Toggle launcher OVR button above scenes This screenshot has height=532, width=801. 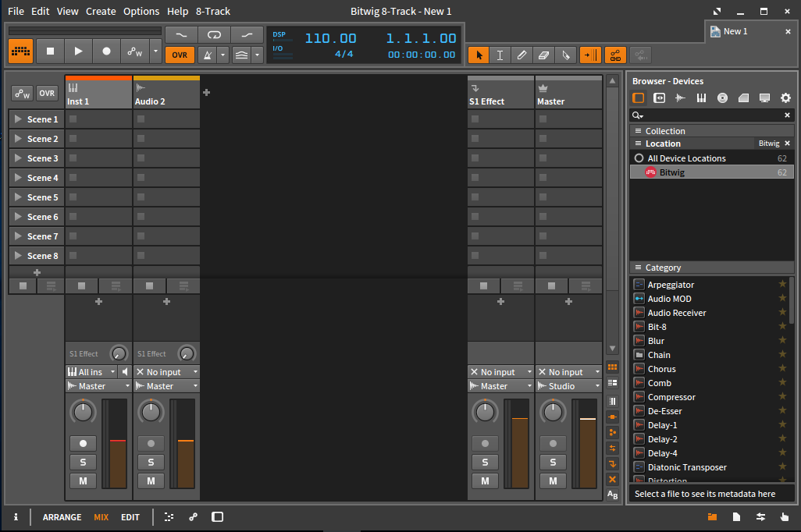pos(47,94)
